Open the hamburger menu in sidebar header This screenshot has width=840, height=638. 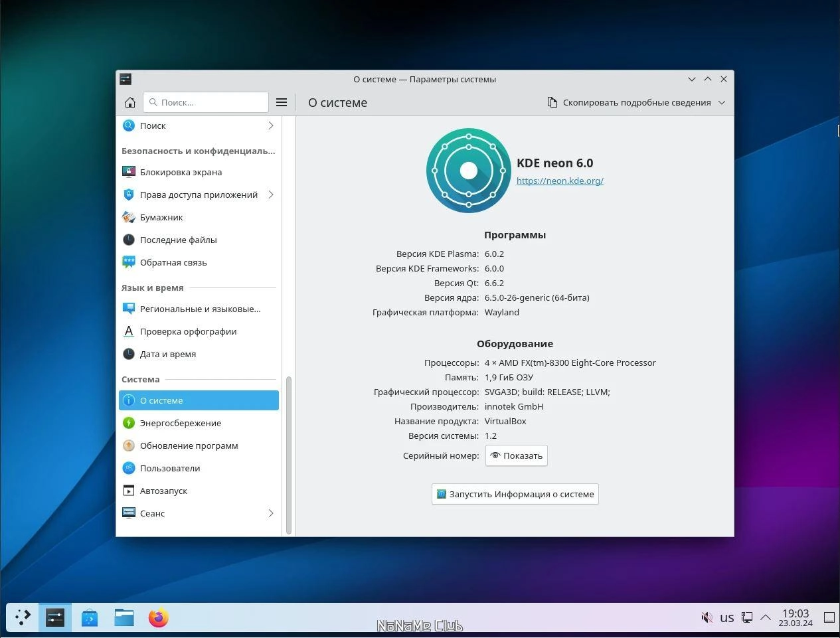pos(282,102)
